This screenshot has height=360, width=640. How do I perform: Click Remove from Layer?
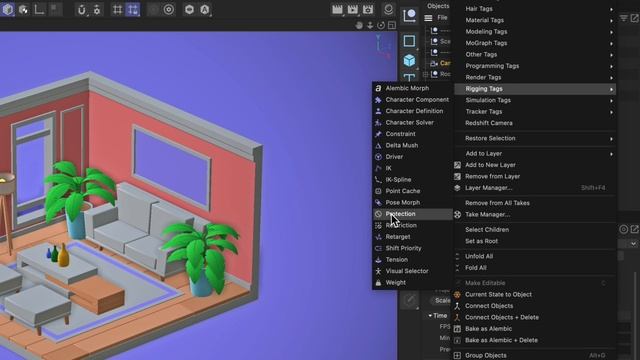tap(535, 176)
